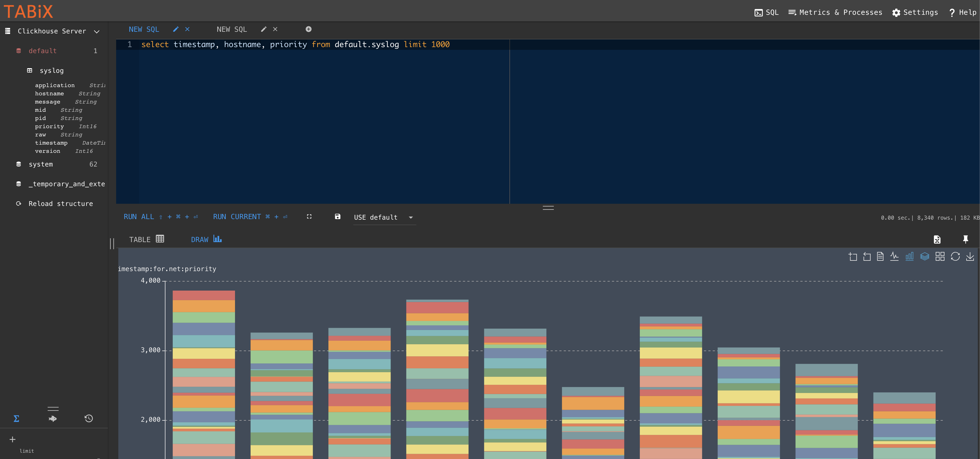
Task: Add a new SQL tab
Action: 308,29
